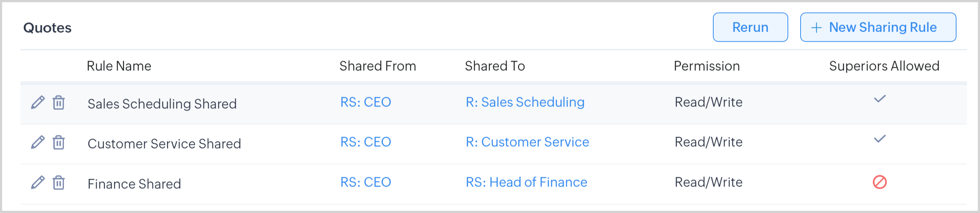Image resolution: width=980 pixels, height=213 pixels.
Task: Click the Rerun button
Action: (750, 27)
